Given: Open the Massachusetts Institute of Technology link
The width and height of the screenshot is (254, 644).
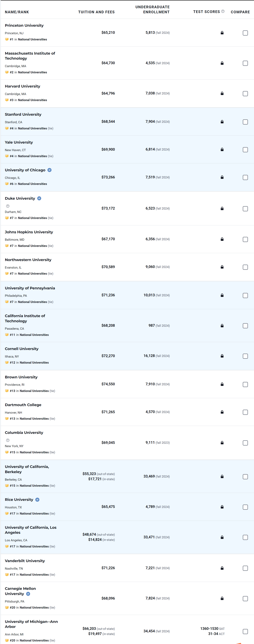Looking at the screenshot, I should [30, 56].
